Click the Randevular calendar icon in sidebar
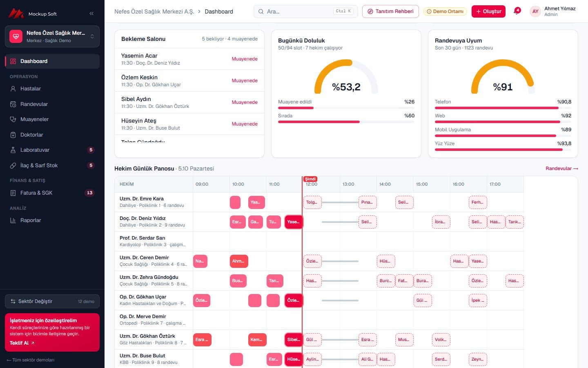The image size is (588, 368). tap(13, 104)
